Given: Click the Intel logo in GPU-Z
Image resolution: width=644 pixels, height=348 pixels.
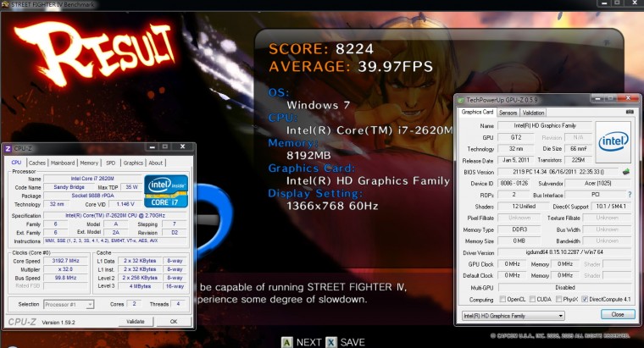Looking at the screenshot, I should [x=613, y=142].
